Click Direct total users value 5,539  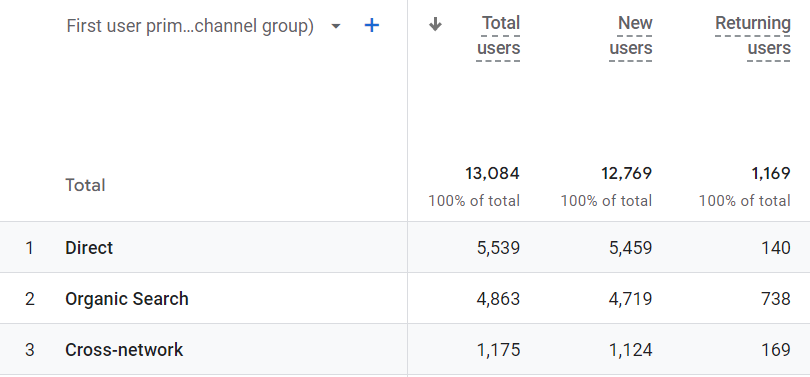tap(498, 248)
